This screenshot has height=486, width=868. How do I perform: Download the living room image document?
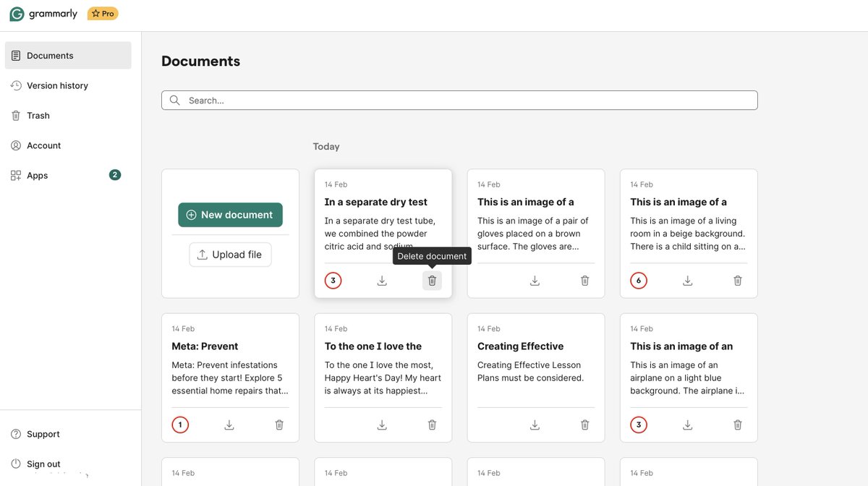(688, 281)
